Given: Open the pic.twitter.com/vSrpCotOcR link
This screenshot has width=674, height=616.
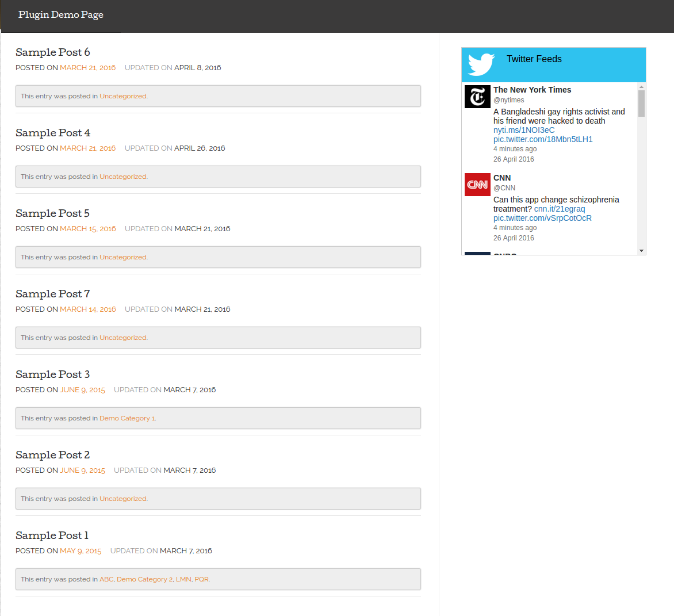Looking at the screenshot, I should click(542, 219).
